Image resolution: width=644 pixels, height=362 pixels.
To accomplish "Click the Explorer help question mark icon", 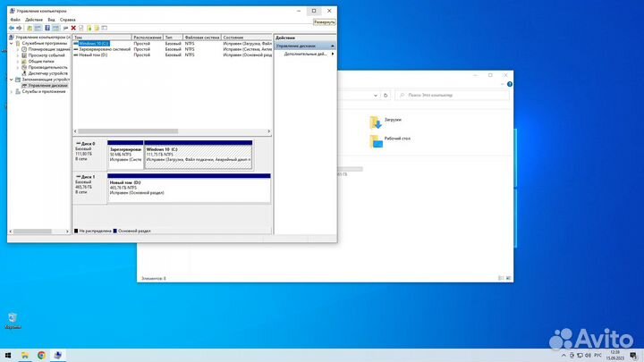I will click(x=510, y=84).
